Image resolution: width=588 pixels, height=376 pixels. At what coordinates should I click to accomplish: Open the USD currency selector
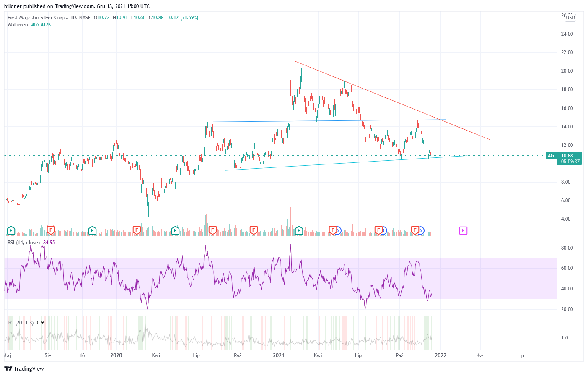[570, 18]
